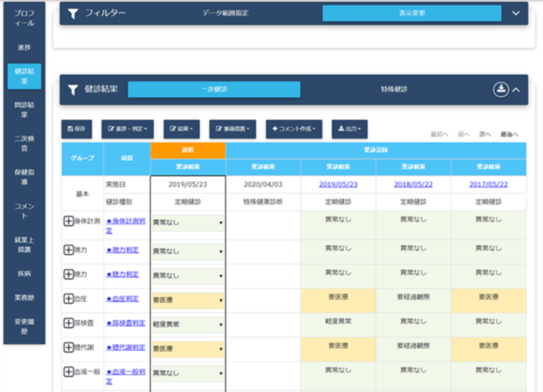Open the 出力 dropdown button

[x=349, y=129]
